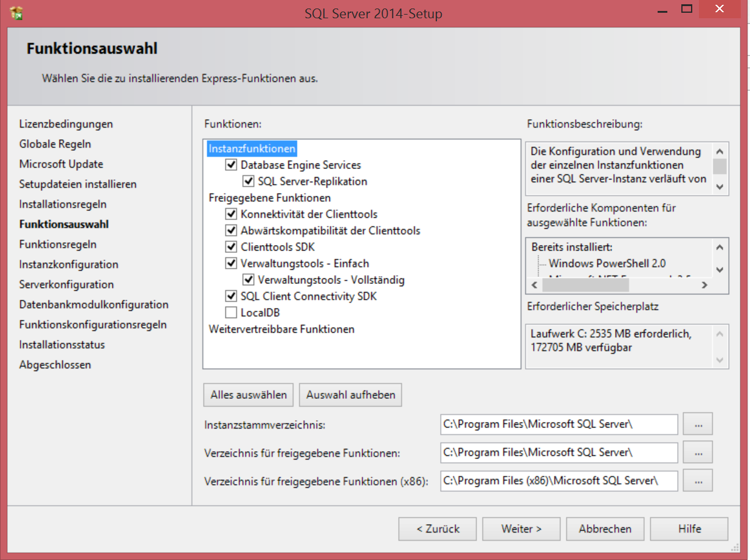Toggle SQL Server-Replikation checkbox
Viewport: 750px width, 560px height.
pyautogui.click(x=248, y=181)
